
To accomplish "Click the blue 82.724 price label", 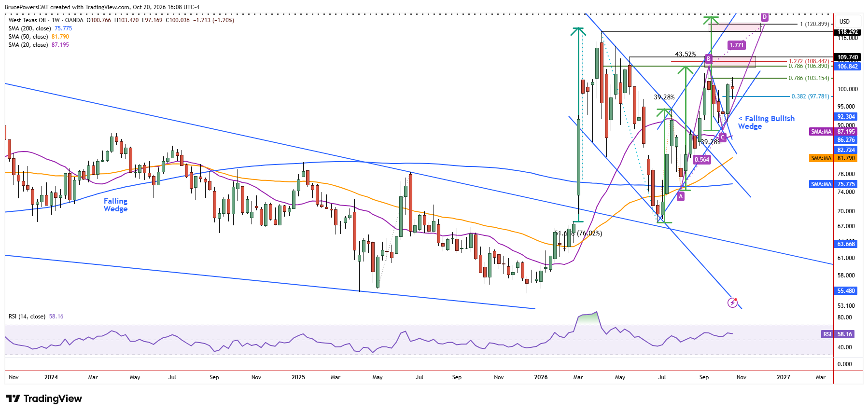I will (x=846, y=150).
